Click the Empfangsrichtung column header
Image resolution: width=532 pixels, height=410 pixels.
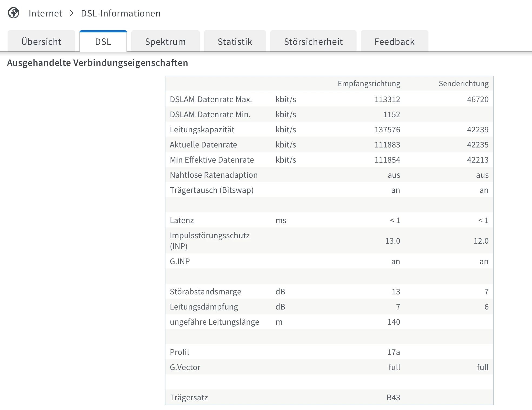(369, 84)
